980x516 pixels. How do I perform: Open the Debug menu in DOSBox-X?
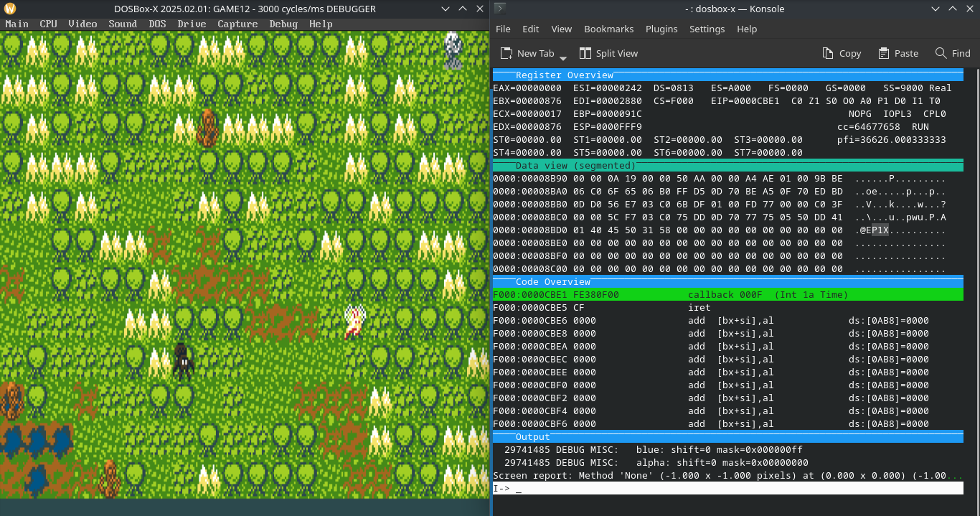pyautogui.click(x=283, y=24)
